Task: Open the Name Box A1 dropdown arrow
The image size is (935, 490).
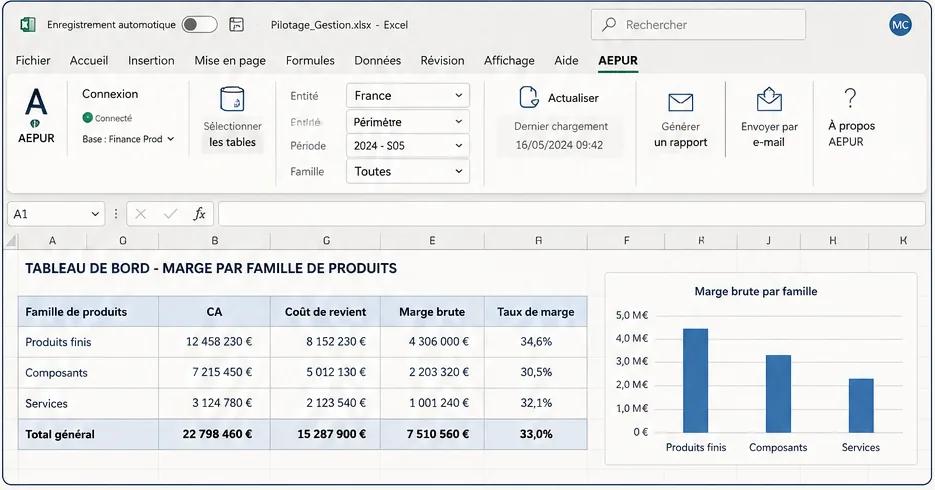Action: [x=95, y=214]
